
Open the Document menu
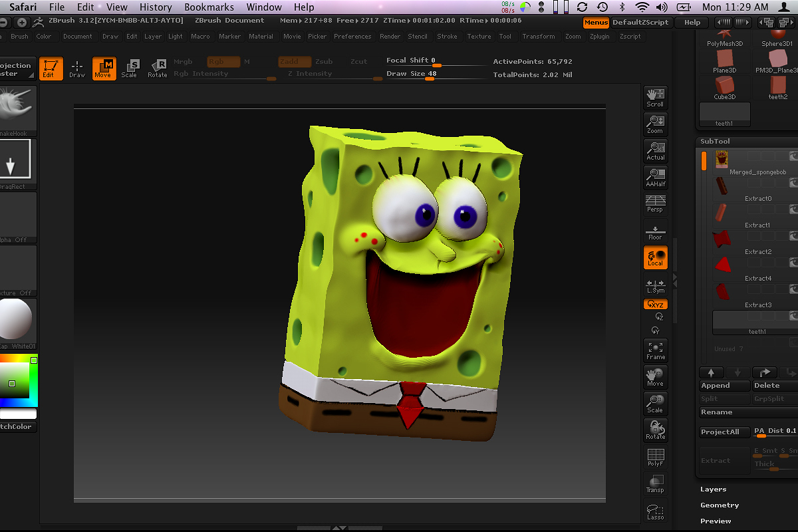(78, 37)
